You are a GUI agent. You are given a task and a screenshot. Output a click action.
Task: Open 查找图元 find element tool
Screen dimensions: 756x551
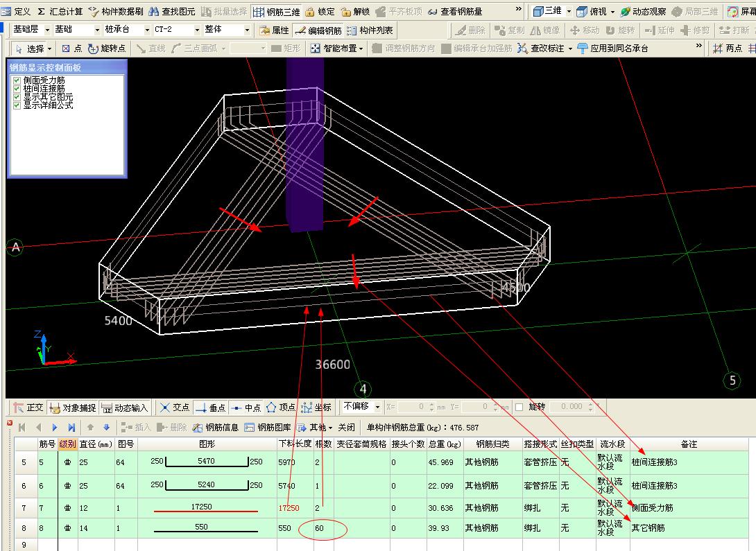(171, 12)
